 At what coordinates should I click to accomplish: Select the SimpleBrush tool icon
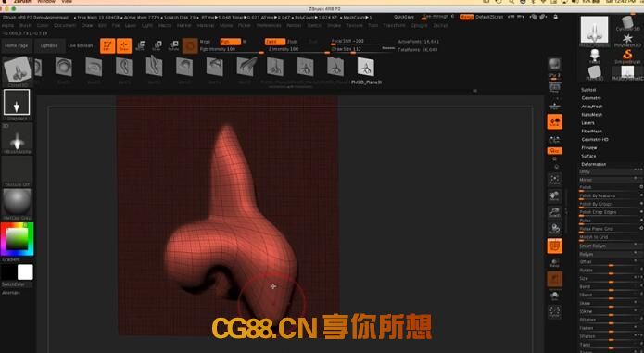pos(627,56)
